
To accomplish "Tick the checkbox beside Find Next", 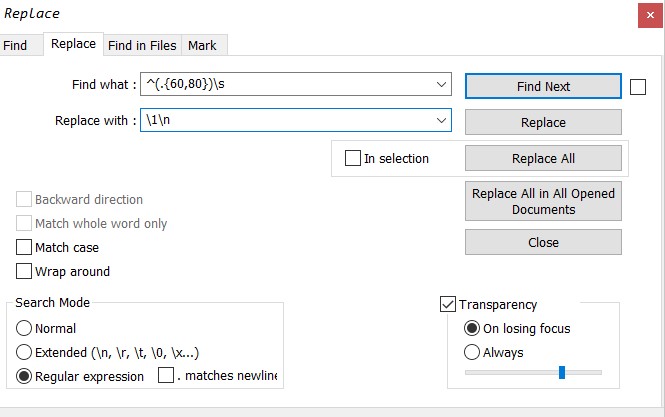I will 638,87.
